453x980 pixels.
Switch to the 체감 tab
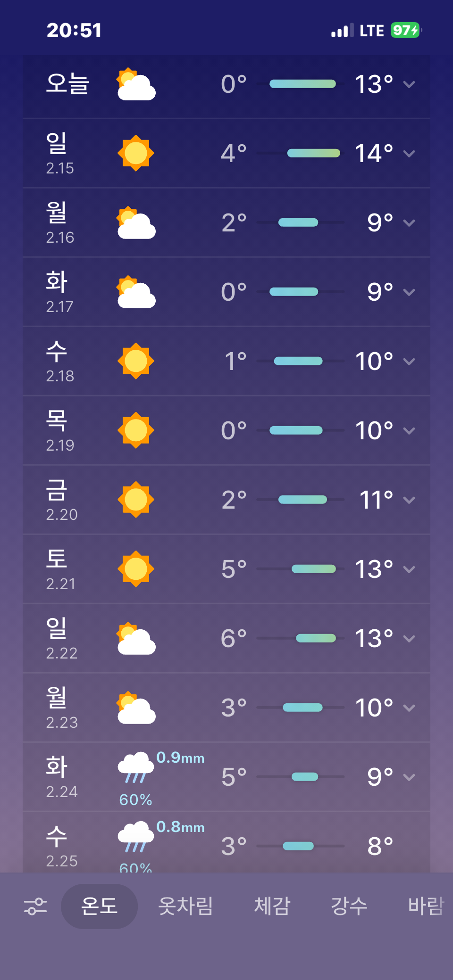pyautogui.click(x=272, y=906)
